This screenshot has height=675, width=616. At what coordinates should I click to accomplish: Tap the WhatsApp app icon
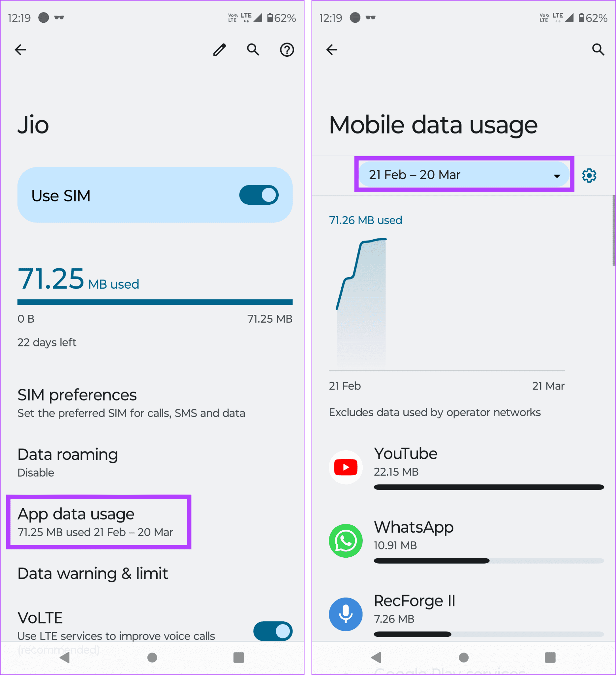[346, 541]
